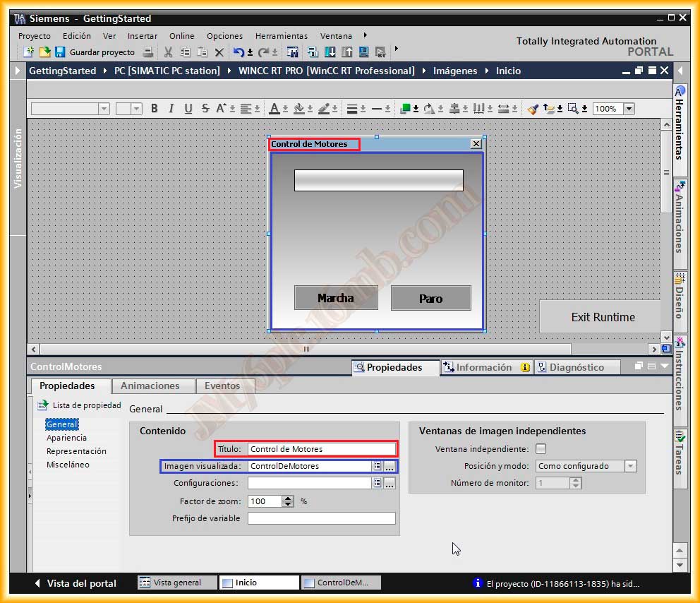Toggle underline text formatting
Screen dimensions: 700x603
(x=188, y=109)
